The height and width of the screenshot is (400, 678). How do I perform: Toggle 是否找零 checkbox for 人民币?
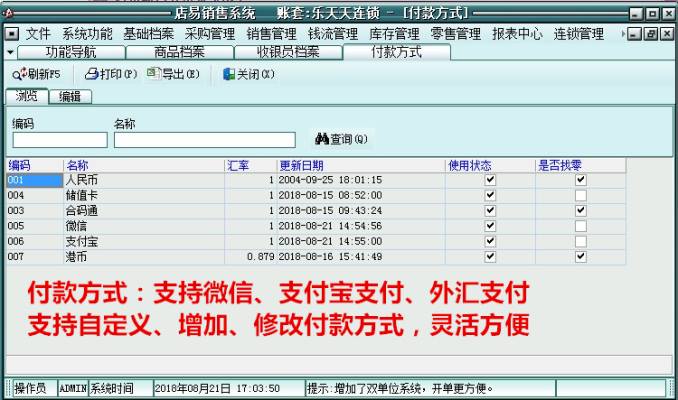[x=581, y=180]
